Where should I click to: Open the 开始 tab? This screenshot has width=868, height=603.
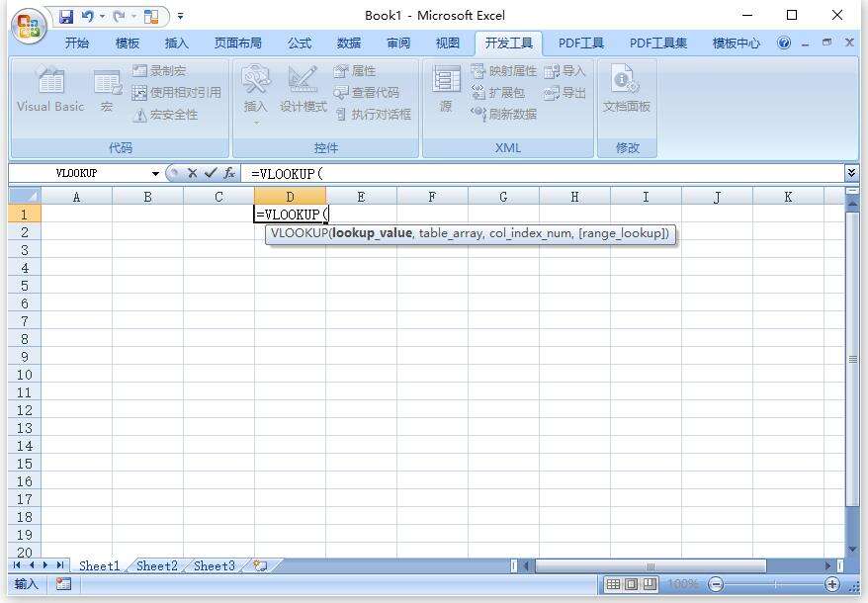tap(77, 43)
